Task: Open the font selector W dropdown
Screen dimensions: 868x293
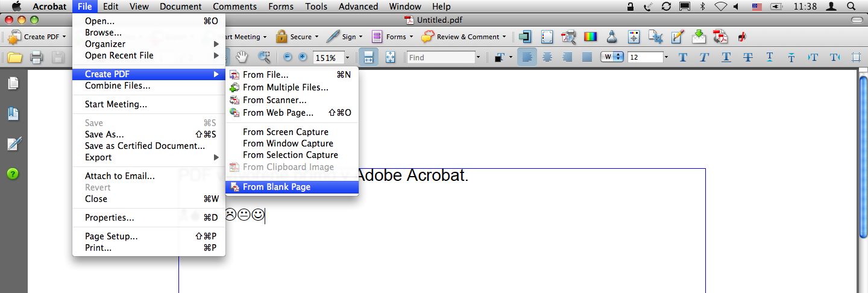Action: [612, 57]
